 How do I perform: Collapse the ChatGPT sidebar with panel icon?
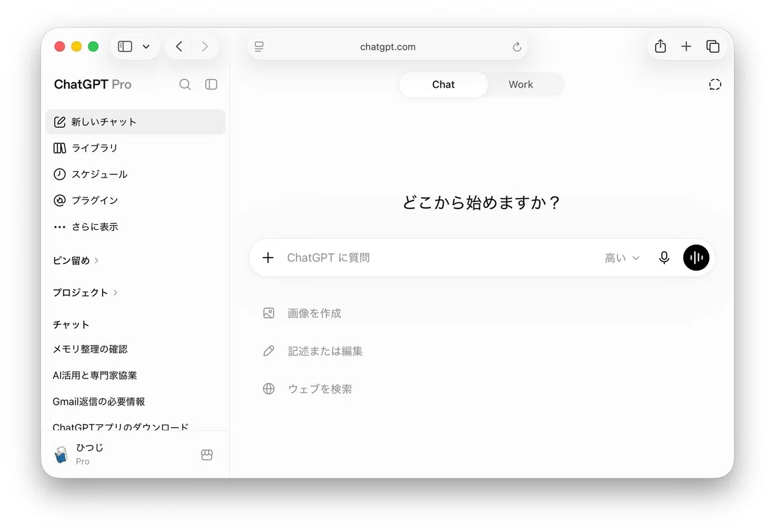(x=211, y=85)
